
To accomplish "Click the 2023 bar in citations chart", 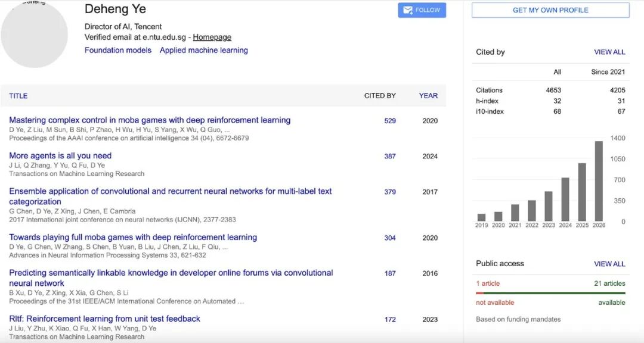I will 549,207.
